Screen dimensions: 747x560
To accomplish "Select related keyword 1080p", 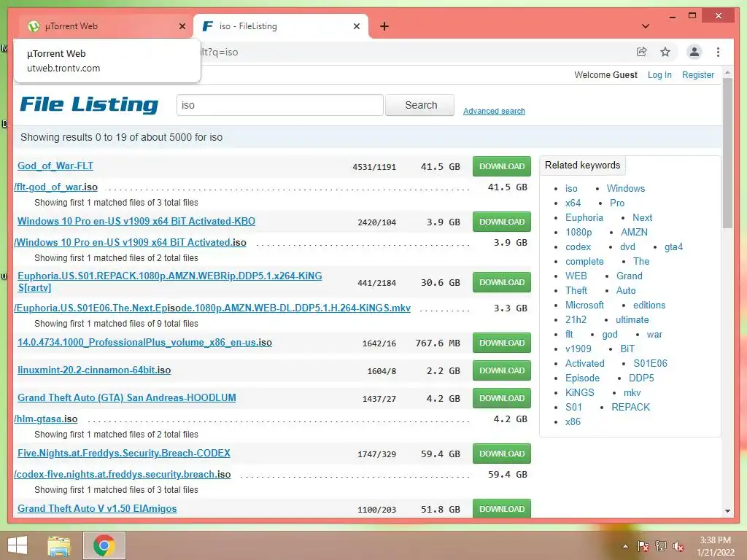I will click(578, 233).
